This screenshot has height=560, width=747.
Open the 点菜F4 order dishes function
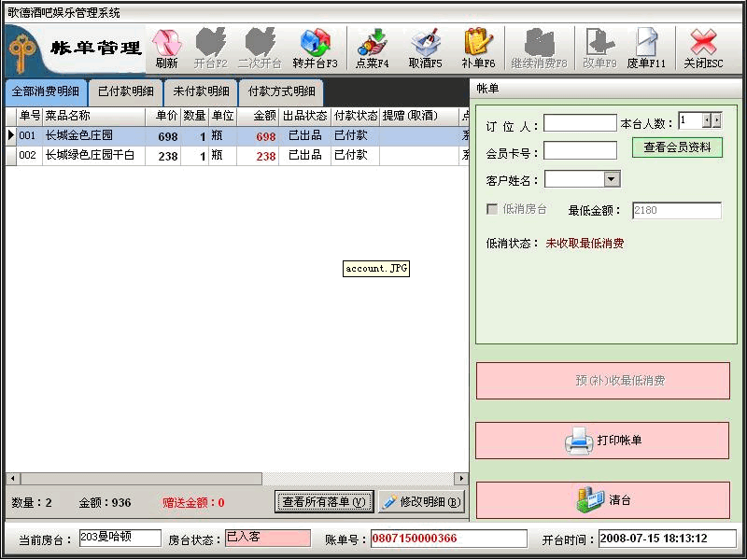(373, 45)
